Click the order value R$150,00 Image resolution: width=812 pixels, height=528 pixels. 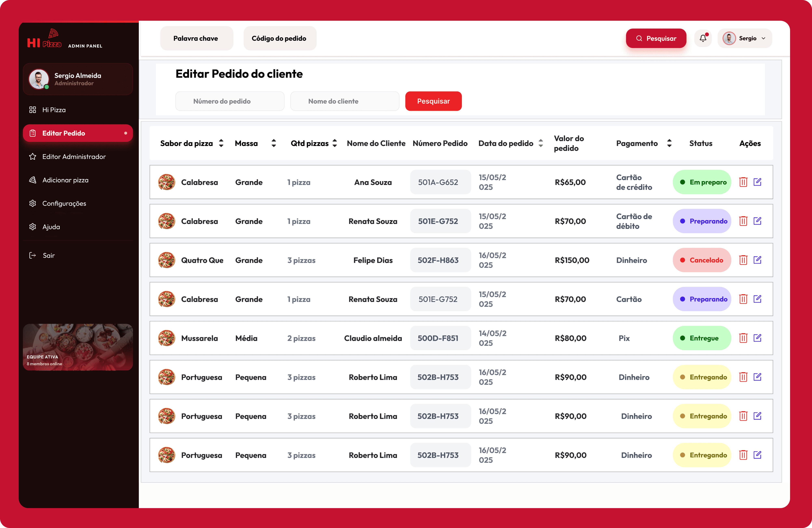(x=572, y=260)
